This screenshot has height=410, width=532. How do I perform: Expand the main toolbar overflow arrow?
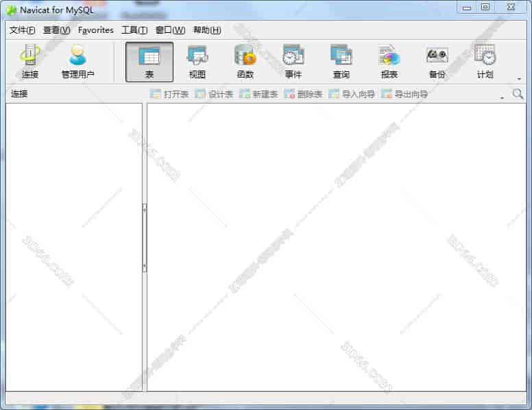coord(519,79)
